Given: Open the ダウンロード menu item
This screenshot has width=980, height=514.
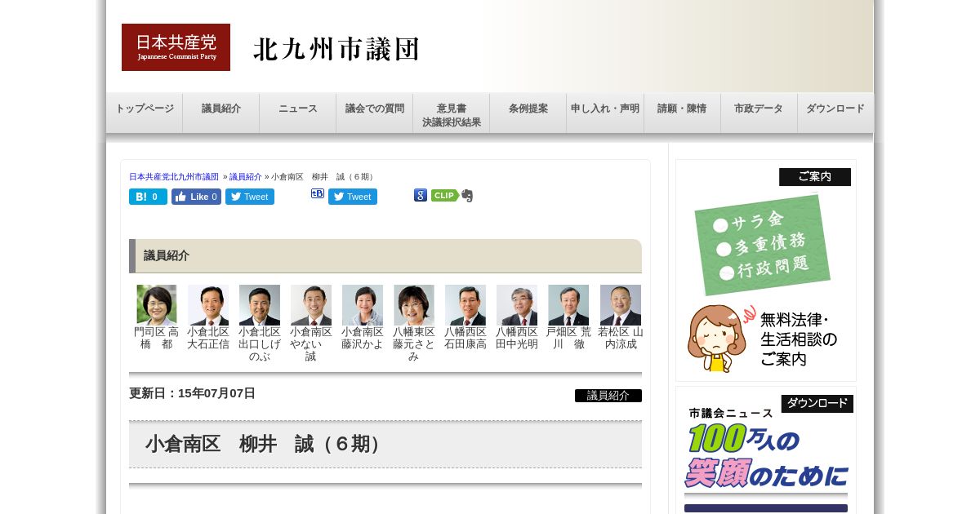Looking at the screenshot, I should 835,113.
